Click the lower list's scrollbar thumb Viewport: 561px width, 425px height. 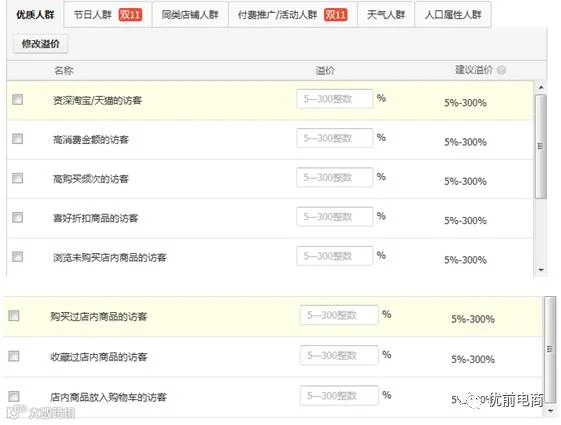[x=550, y=350]
